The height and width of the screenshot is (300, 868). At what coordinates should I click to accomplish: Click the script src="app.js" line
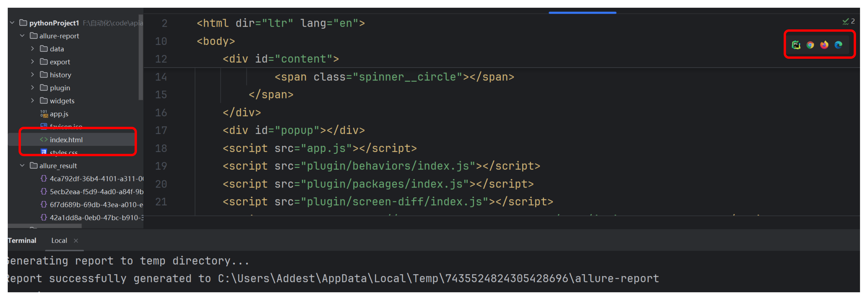coord(320,148)
